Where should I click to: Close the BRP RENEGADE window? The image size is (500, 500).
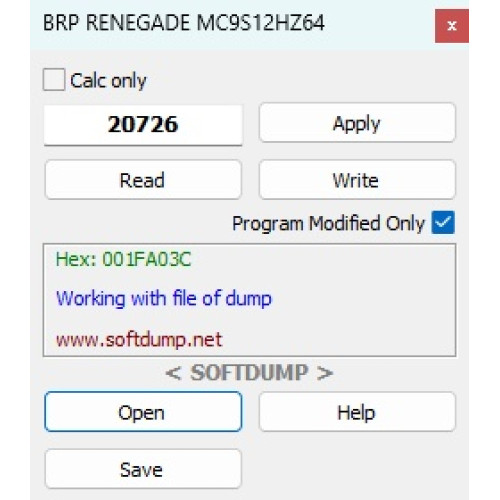[x=452, y=26]
